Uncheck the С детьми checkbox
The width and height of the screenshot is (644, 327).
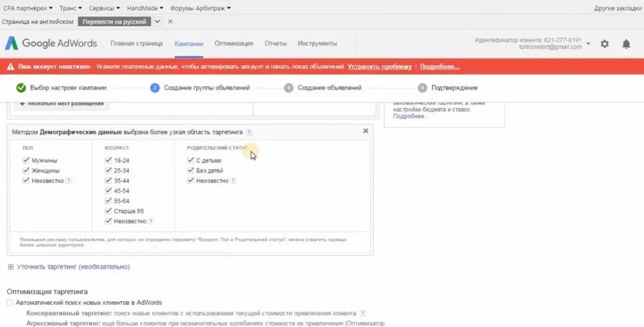tap(191, 160)
